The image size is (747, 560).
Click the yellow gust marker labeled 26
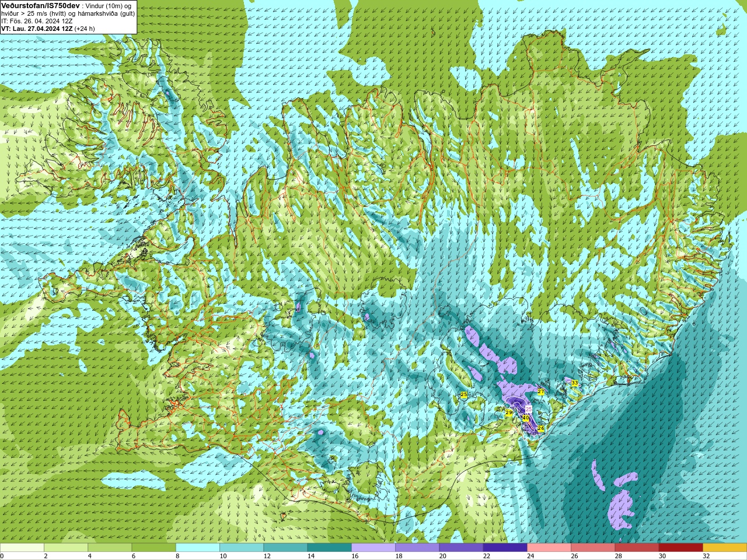click(x=541, y=428)
